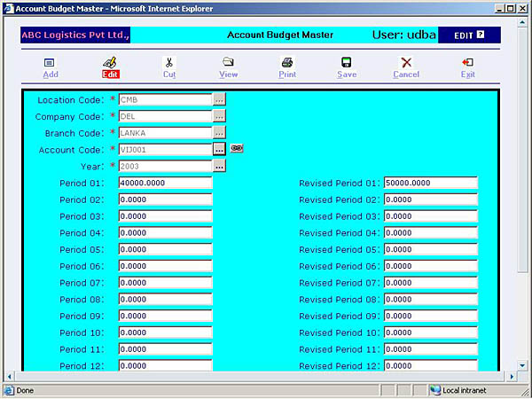Click the Exit toolbar icon

(x=467, y=63)
